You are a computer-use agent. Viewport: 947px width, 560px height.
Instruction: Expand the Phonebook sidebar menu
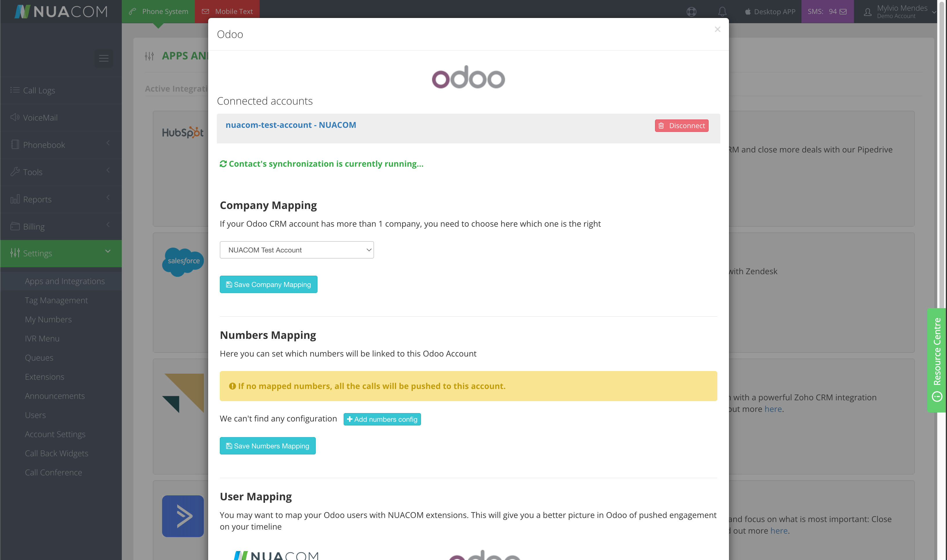coord(61,145)
